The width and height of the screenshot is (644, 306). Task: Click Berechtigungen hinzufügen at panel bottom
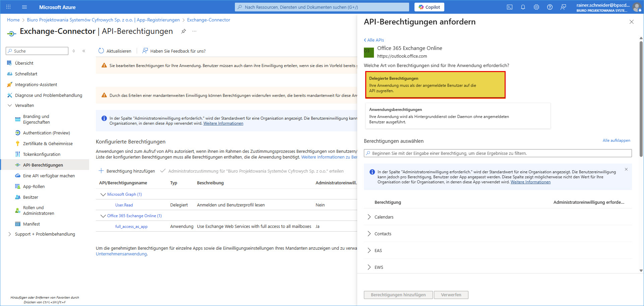tap(398, 295)
